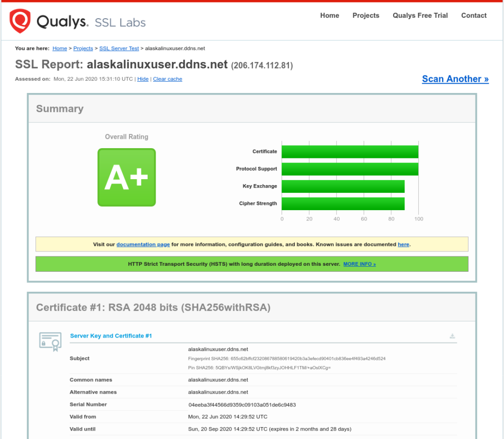Click the Clear cache link
This screenshot has width=504, height=439.
point(167,79)
